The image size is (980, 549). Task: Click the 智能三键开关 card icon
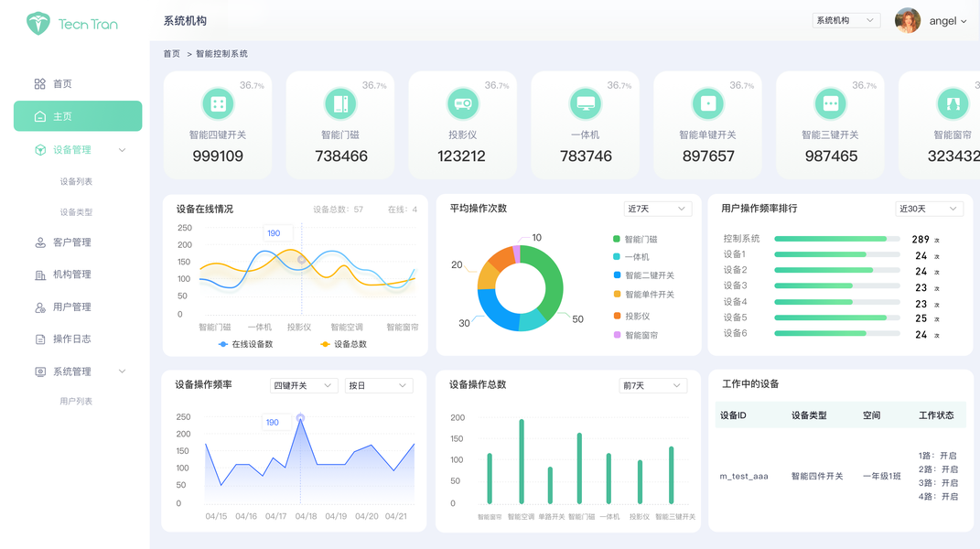pyautogui.click(x=831, y=103)
